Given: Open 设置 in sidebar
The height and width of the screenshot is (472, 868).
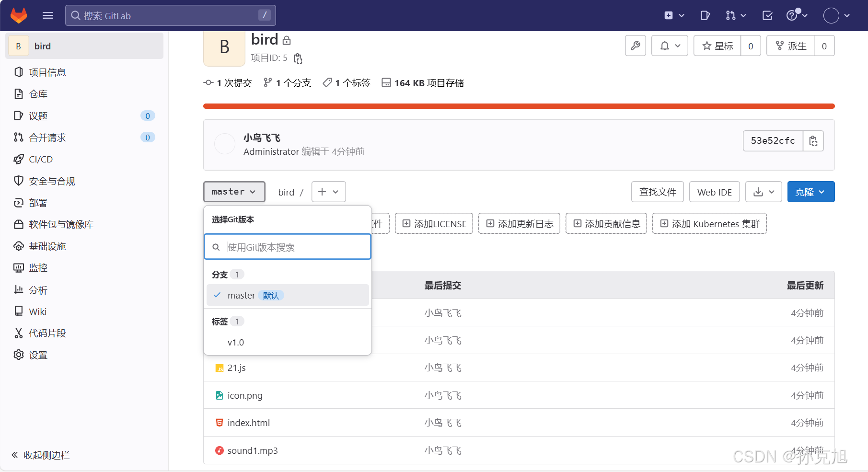Looking at the screenshot, I should 38,355.
